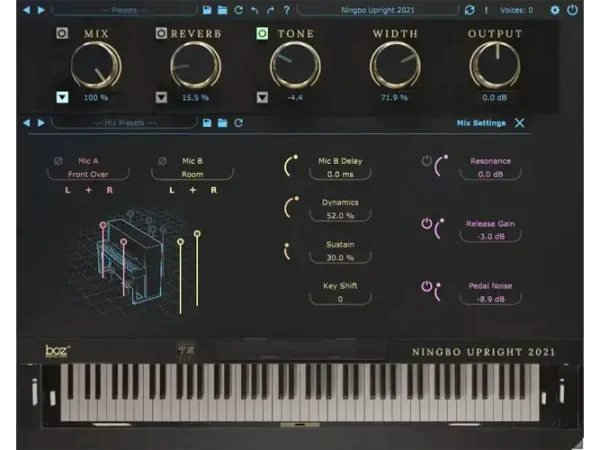600x450 pixels.
Task: Select Mic A left channel L
Action: click(67, 190)
